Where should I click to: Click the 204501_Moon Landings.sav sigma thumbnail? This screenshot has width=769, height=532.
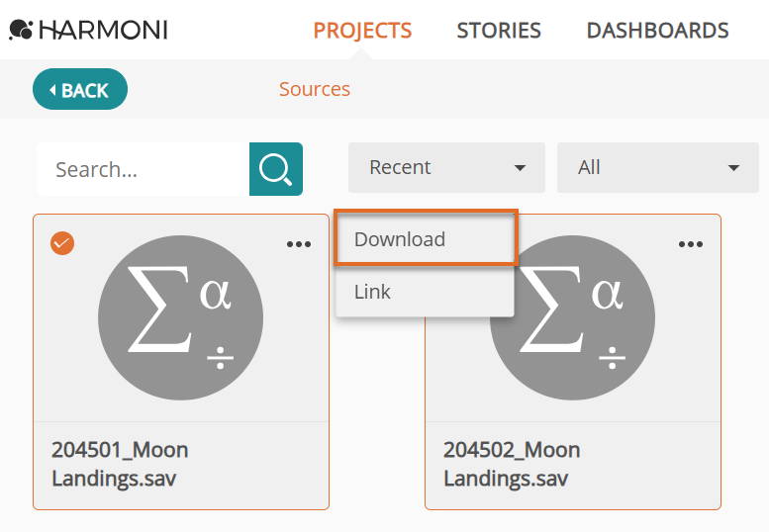(x=180, y=318)
